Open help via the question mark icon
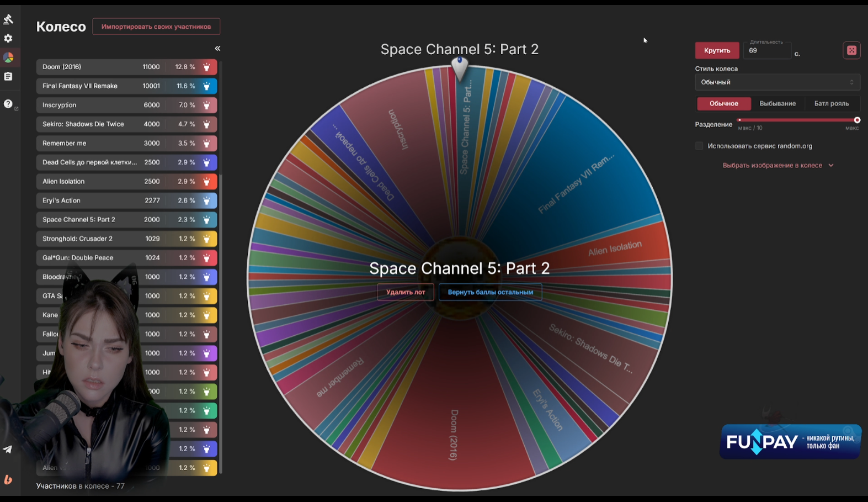This screenshot has width=868, height=502. tap(8, 104)
